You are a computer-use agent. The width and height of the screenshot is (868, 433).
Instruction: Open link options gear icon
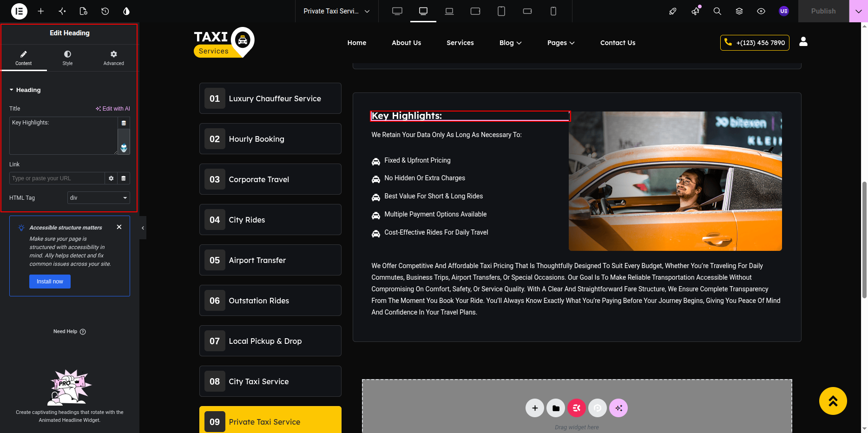pyautogui.click(x=111, y=178)
